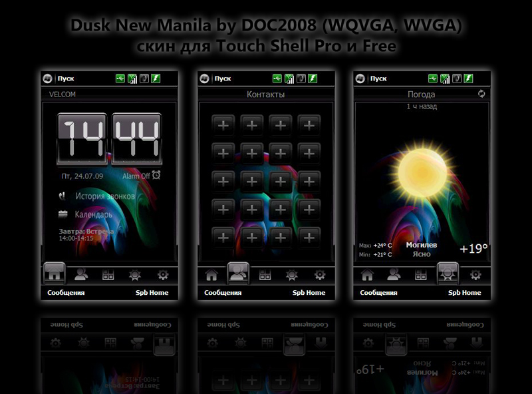The height and width of the screenshot is (394, 532).
Task: Tap highlighted Weather tab on Погода screen
Action: [448, 274]
